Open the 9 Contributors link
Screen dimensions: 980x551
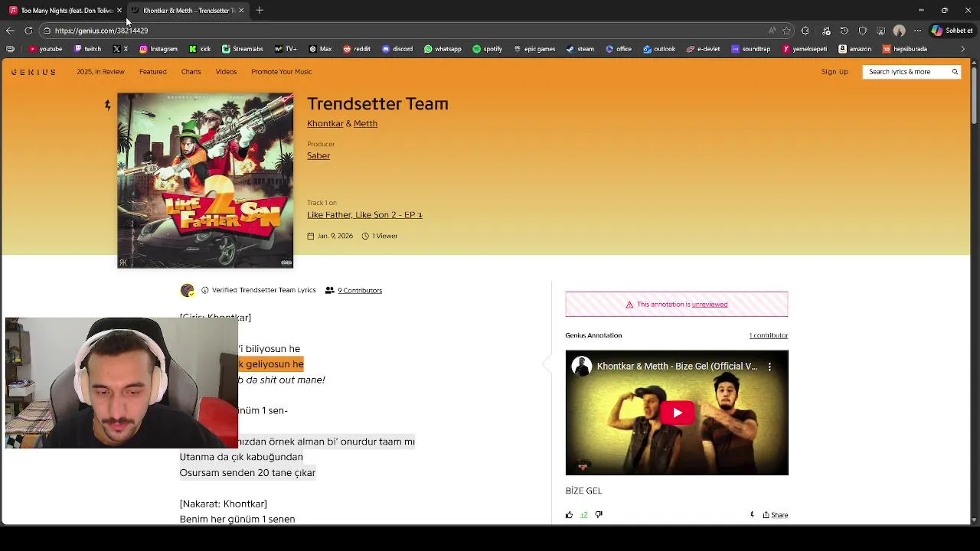pos(359,291)
